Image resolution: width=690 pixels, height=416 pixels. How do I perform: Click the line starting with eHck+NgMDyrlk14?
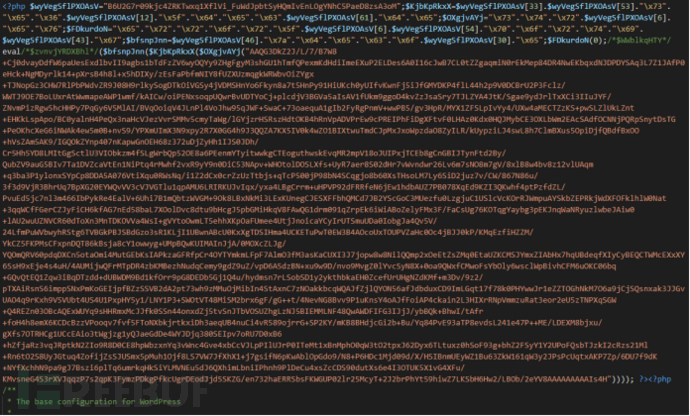tap(158, 74)
